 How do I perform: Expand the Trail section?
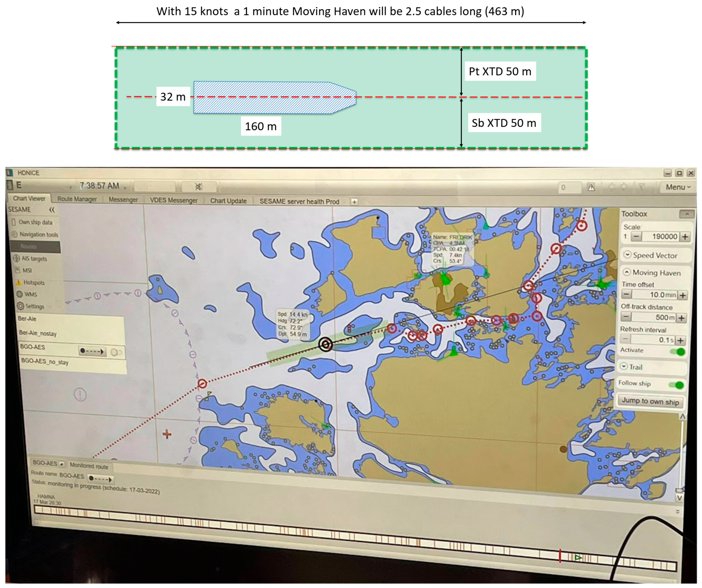click(624, 366)
